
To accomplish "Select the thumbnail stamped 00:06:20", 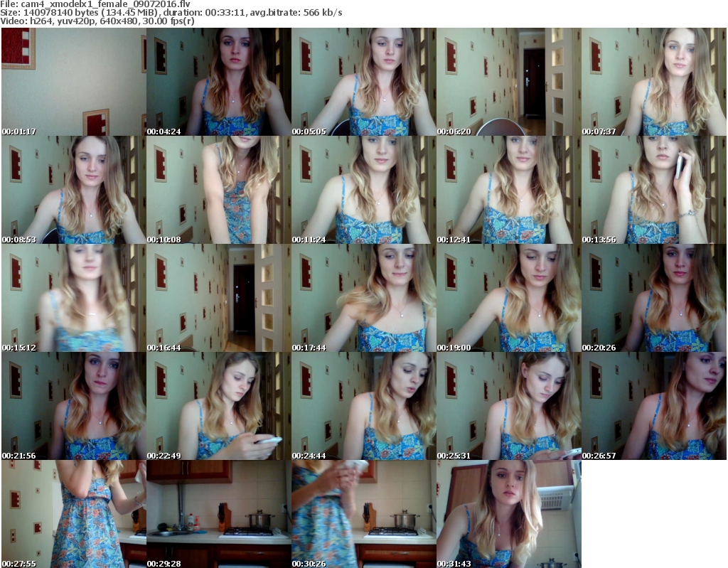I will 508,82.
